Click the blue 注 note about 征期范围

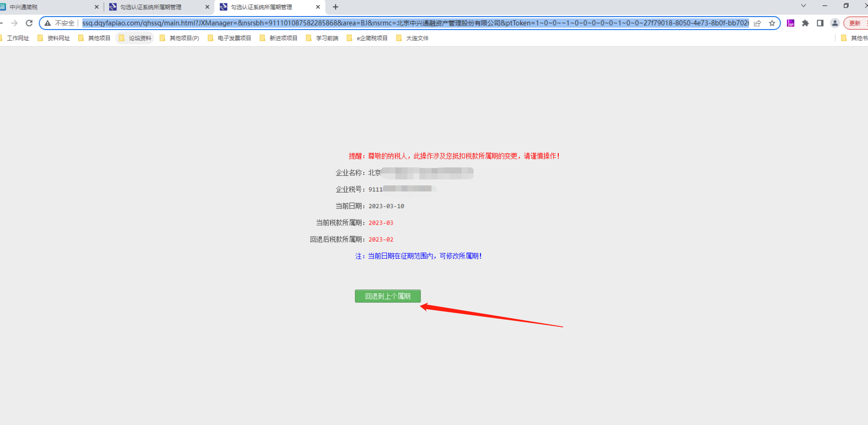pyautogui.click(x=418, y=256)
